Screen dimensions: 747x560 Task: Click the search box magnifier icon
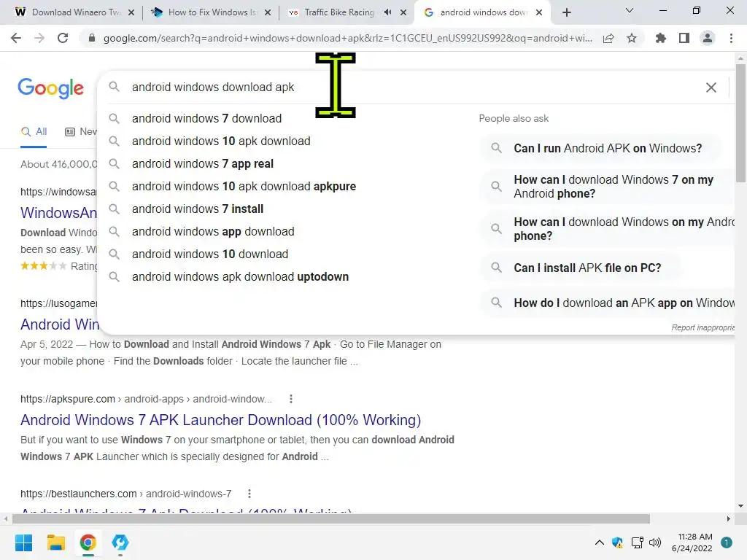click(114, 87)
